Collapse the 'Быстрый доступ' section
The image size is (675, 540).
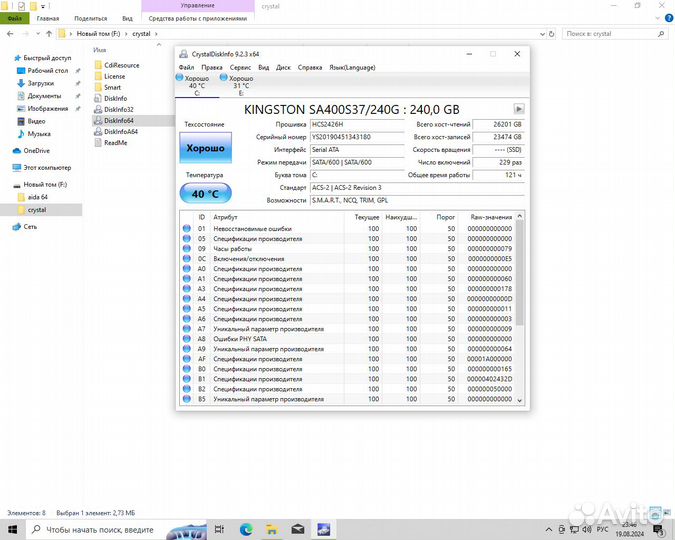pyautogui.click(x=6, y=58)
